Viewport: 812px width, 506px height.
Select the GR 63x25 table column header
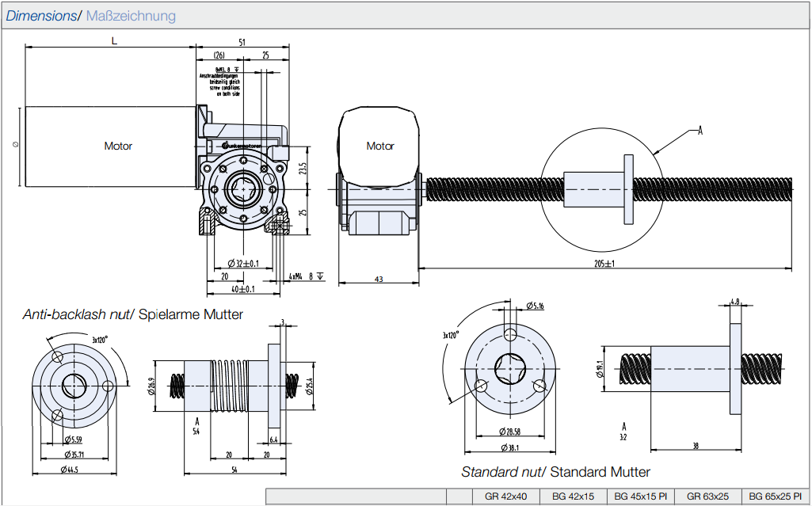tap(707, 496)
